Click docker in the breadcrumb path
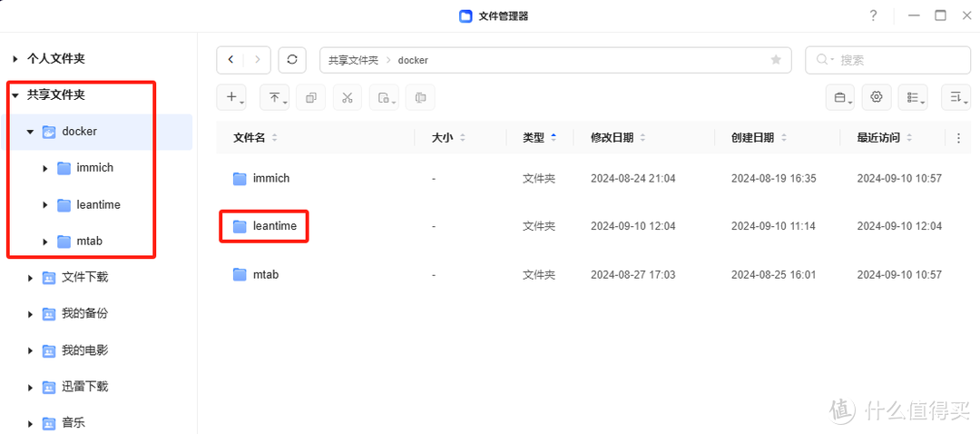980x434 pixels. (x=413, y=60)
